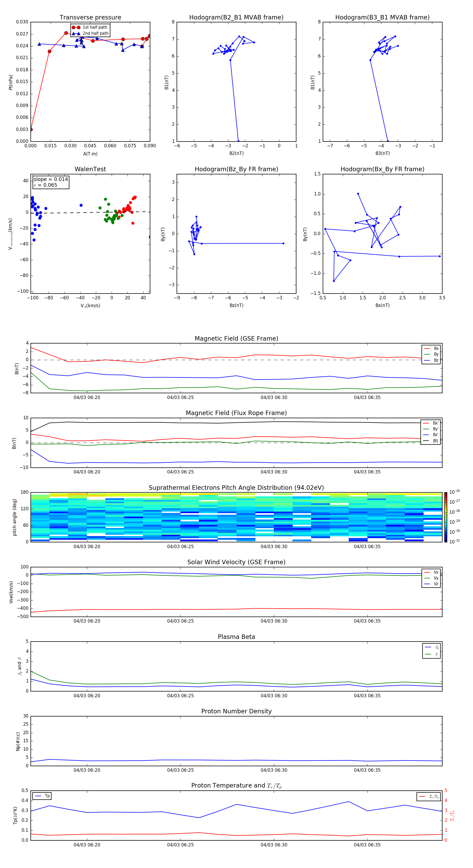473x868 pixels.
Task: Click the 'Bx' entry in GSE legend
Action: pos(431,349)
